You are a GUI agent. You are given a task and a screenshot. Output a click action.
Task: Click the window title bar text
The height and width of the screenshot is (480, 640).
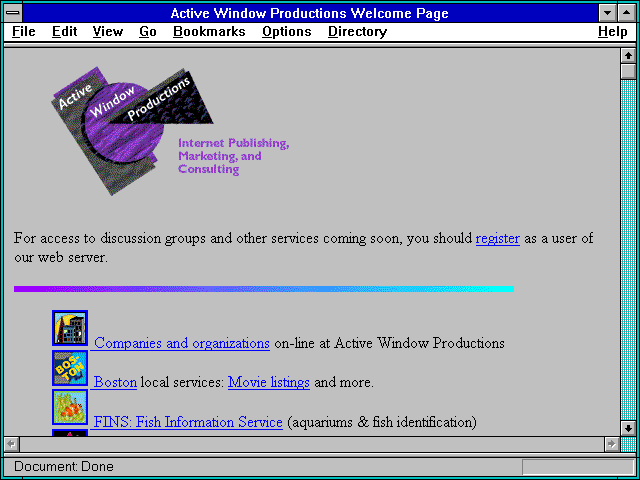pyautogui.click(x=309, y=13)
